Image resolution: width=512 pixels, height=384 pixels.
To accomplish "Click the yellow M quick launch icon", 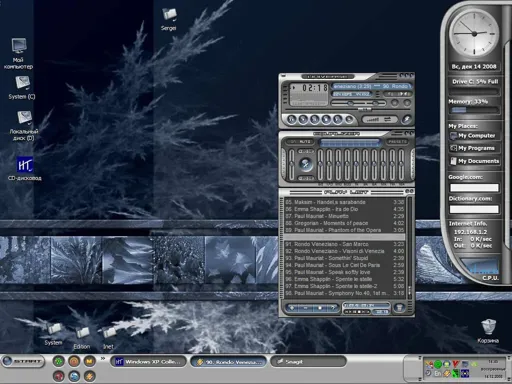I will (x=89, y=361).
